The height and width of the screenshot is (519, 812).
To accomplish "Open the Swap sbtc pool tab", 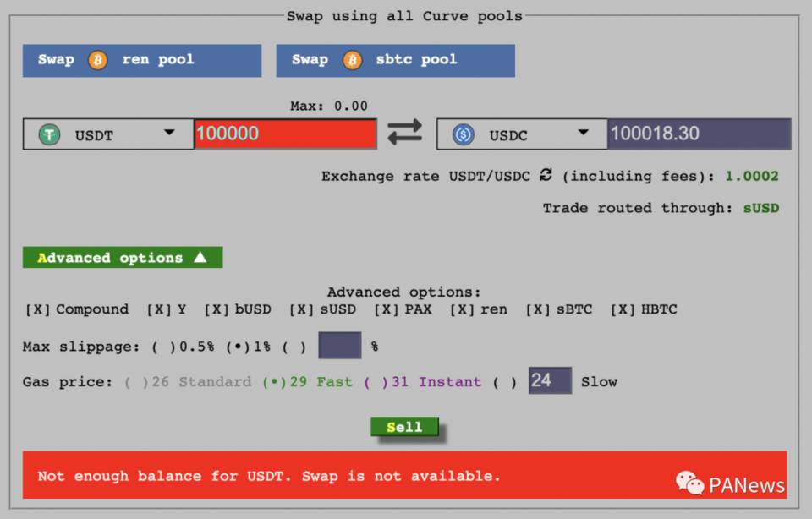I will (395, 60).
